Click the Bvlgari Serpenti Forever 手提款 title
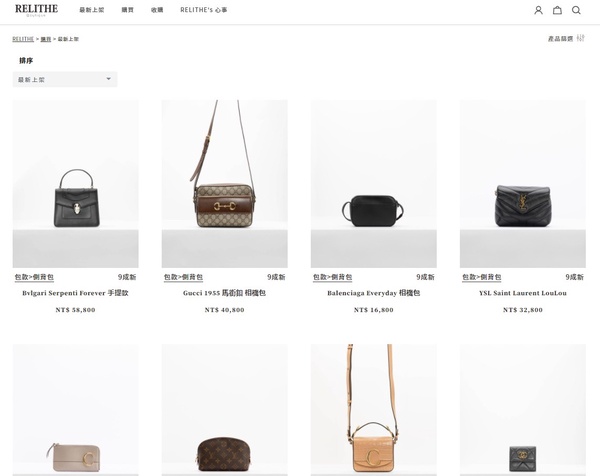 [75, 293]
